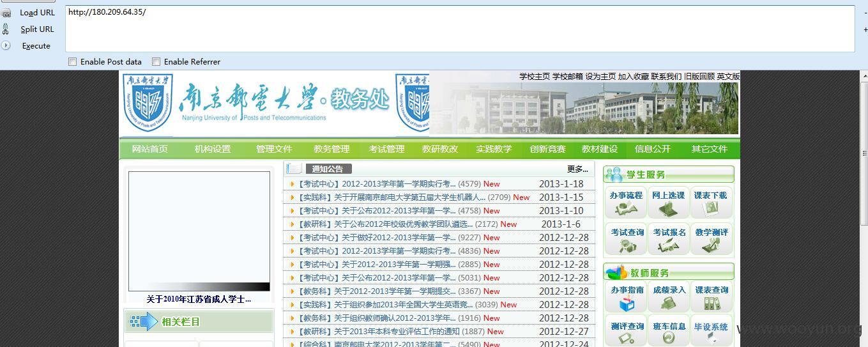
Task: Open the 信息公开 nav menu
Action: (653, 149)
